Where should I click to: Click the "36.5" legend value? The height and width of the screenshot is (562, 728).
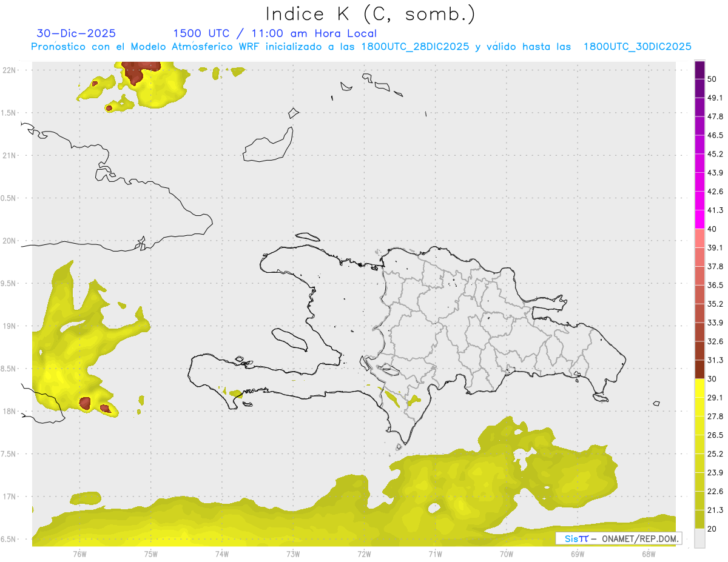(x=715, y=285)
